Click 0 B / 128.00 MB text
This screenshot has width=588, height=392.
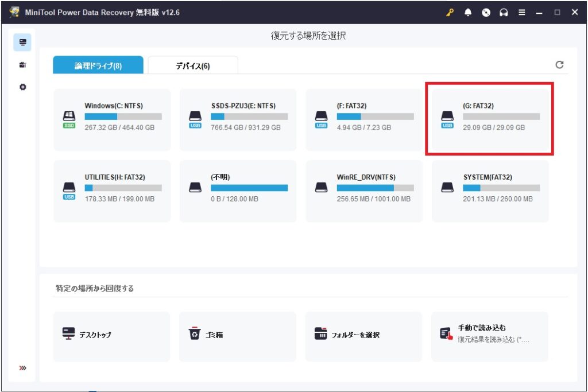[234, 199]
